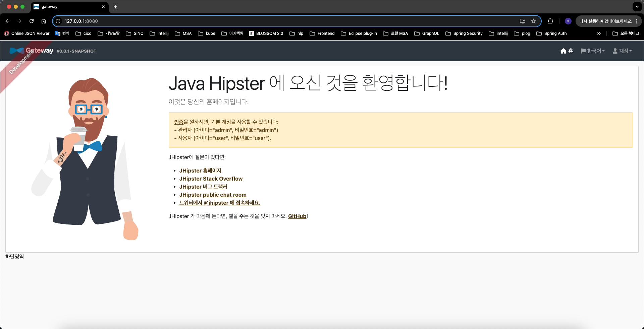Click the 하단영역 footer text

click(15, 257)
